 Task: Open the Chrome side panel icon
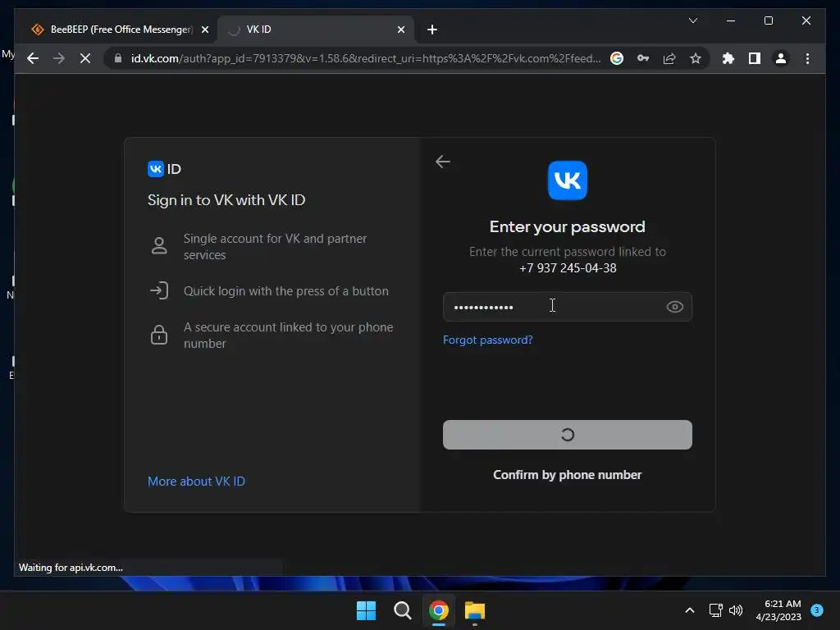tap(755, 58)
